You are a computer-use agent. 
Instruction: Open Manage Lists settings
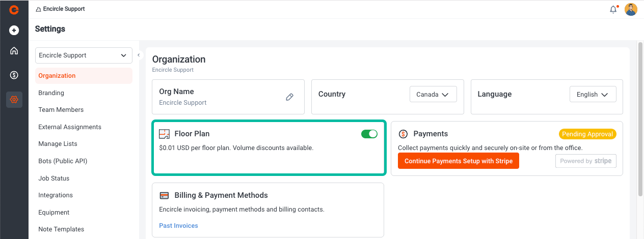click(x=58, y=144)
